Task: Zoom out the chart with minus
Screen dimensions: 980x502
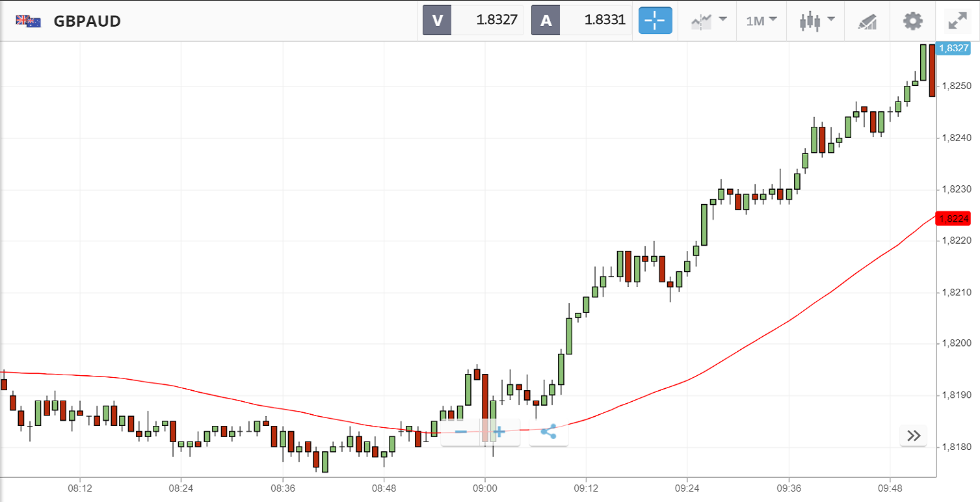Action: click(x=461, y=432)
